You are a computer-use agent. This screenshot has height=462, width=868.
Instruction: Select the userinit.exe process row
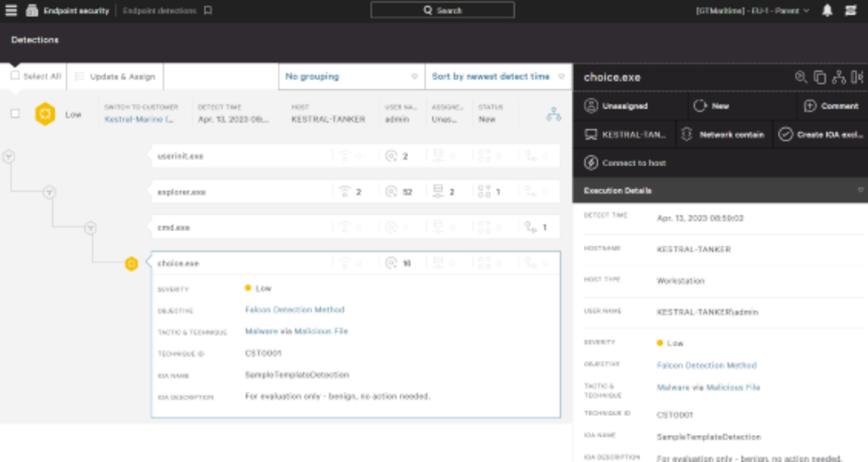pyautogui.click(x=355, y=156)
